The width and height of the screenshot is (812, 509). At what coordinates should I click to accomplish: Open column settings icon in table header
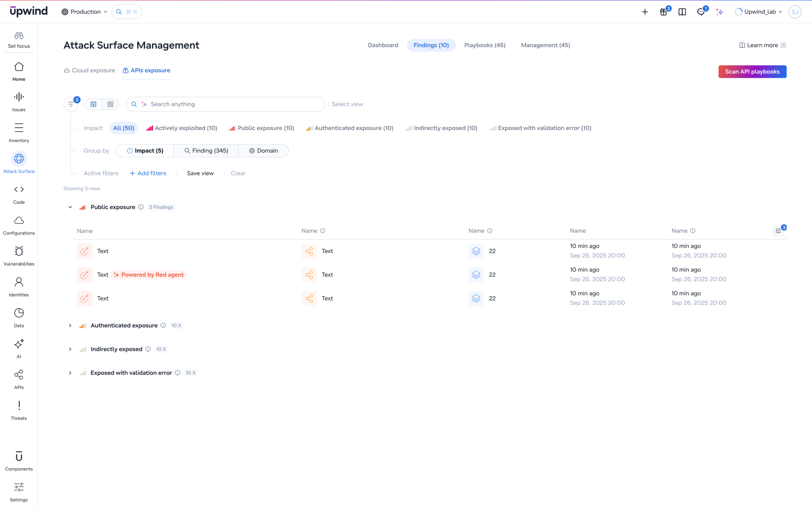coord(778,231)
